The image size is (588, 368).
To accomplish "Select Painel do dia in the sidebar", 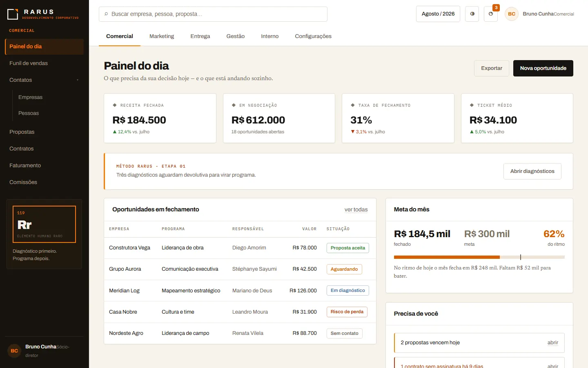I will click(44, 47).
